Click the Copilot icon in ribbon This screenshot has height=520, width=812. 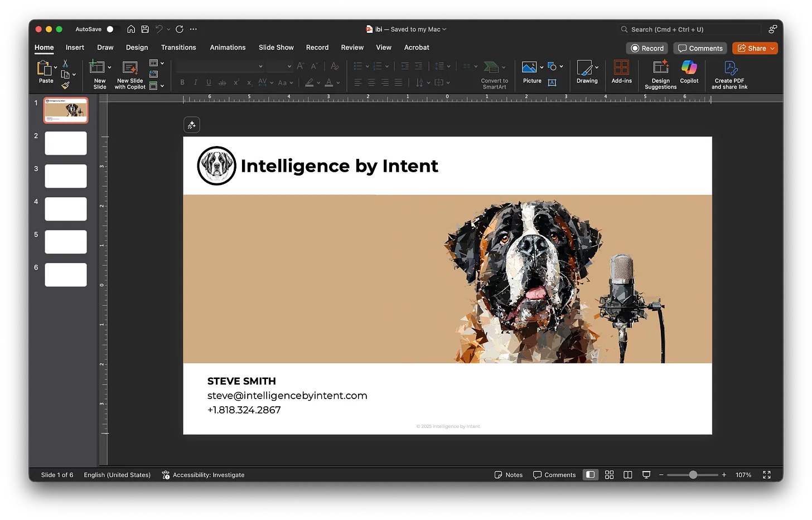click(689, 68)
